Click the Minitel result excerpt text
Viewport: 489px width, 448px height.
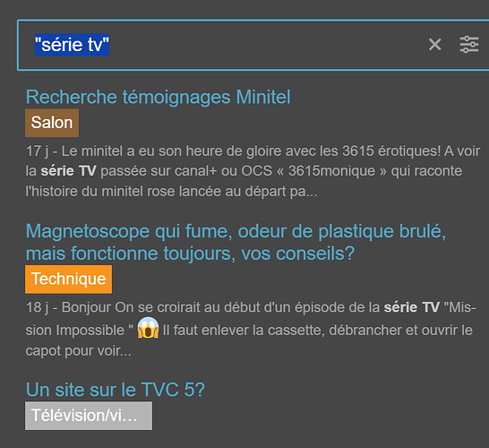pyautogui.click(x=253, y=171)
